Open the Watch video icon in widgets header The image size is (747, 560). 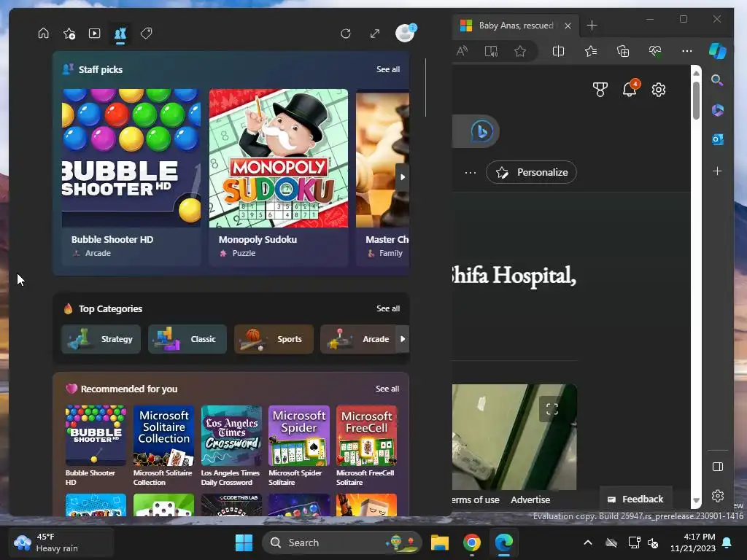coord(94,34)
